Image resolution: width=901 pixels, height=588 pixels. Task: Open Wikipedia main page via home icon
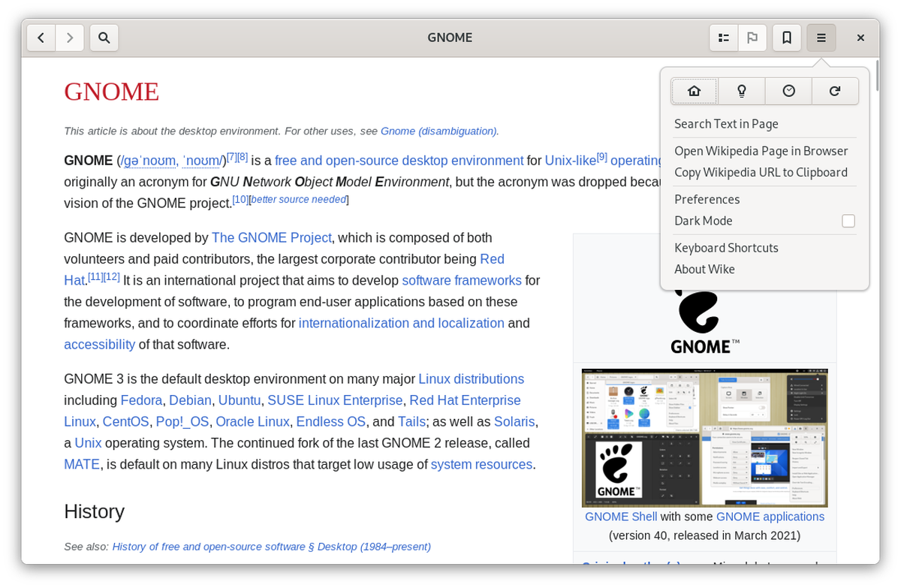tap(694, 91)
